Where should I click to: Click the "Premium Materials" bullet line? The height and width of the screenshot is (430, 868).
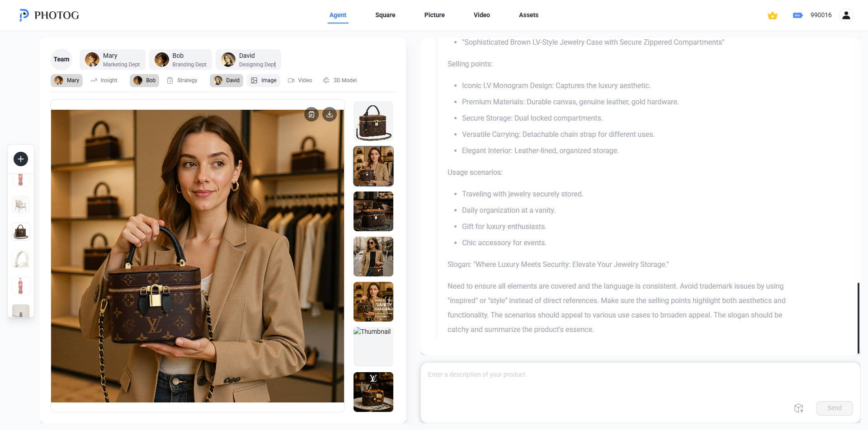coord(570,102)
